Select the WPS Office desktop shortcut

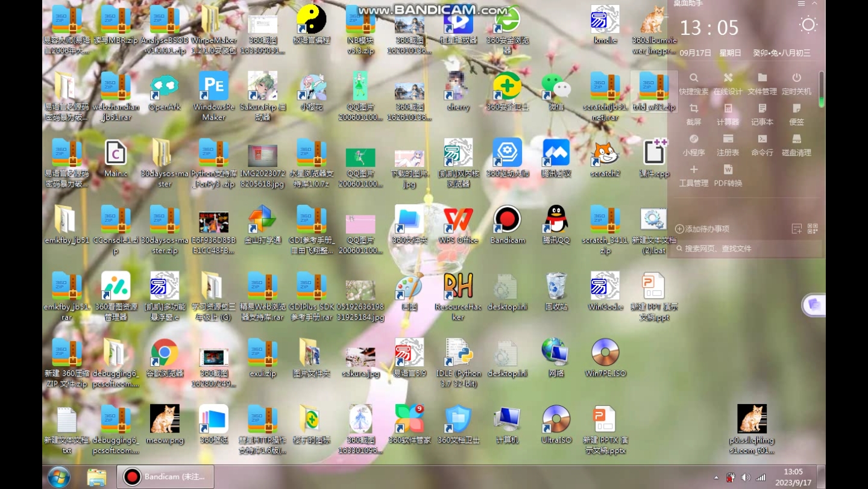pos(458,225)
